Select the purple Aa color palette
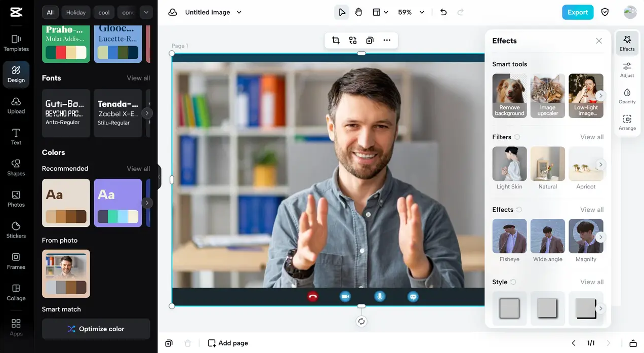Screen dimensions: 644x353 click(118, 203)
